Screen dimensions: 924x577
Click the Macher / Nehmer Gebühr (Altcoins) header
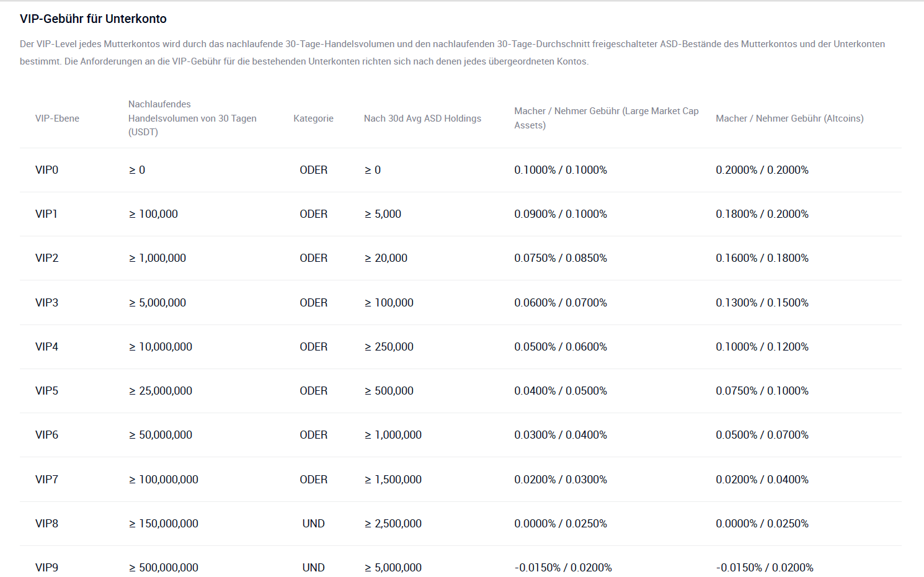click(789, 119)
